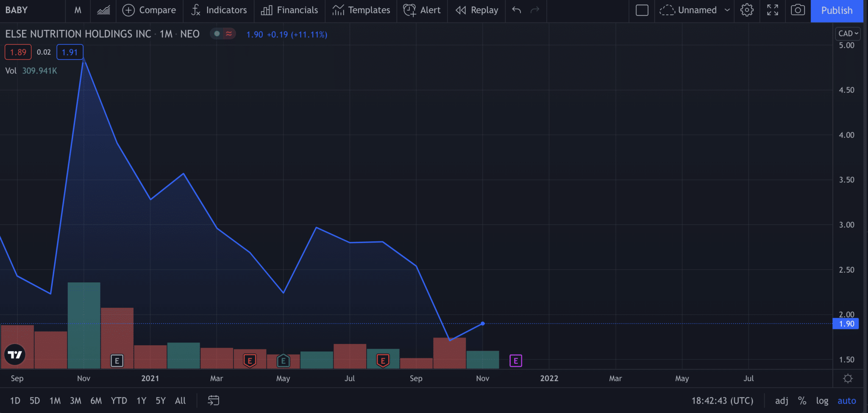Toggle auto scale mode
This screenshot has height=413, width=868.
(847, 401)
